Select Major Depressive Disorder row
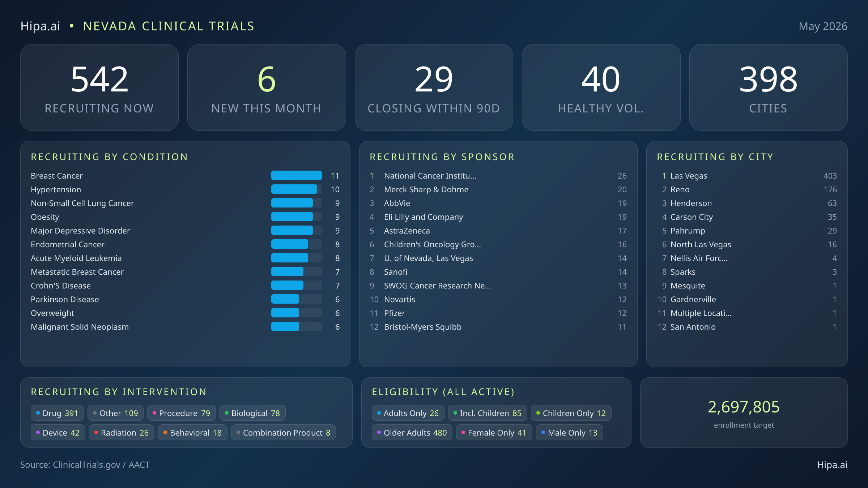The width and height of the screenshot is (868, 488). (x=185, y=231)
